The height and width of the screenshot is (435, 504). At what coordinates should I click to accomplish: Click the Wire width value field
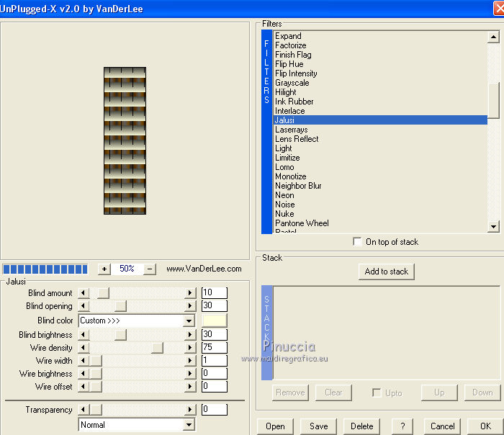(x=214, y=360)
